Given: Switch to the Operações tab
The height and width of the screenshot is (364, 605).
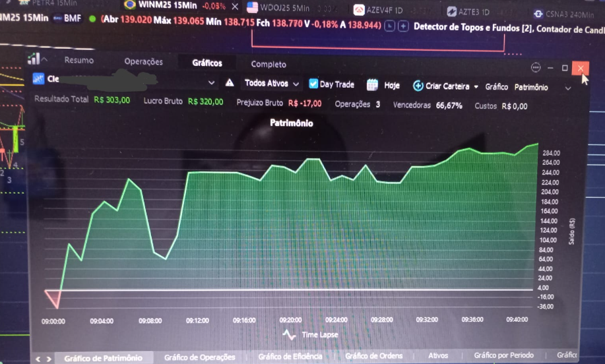Looking at the screenshot, I should pos(143,62).
